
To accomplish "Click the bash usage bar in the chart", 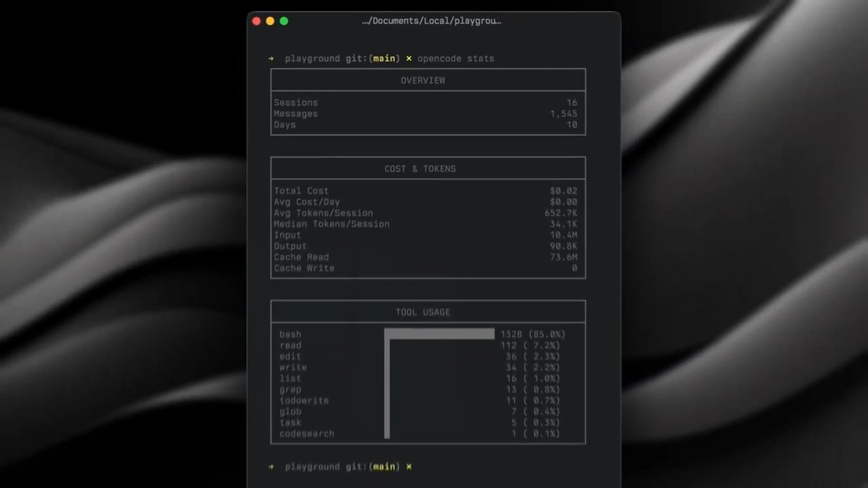I will point(439,334).
